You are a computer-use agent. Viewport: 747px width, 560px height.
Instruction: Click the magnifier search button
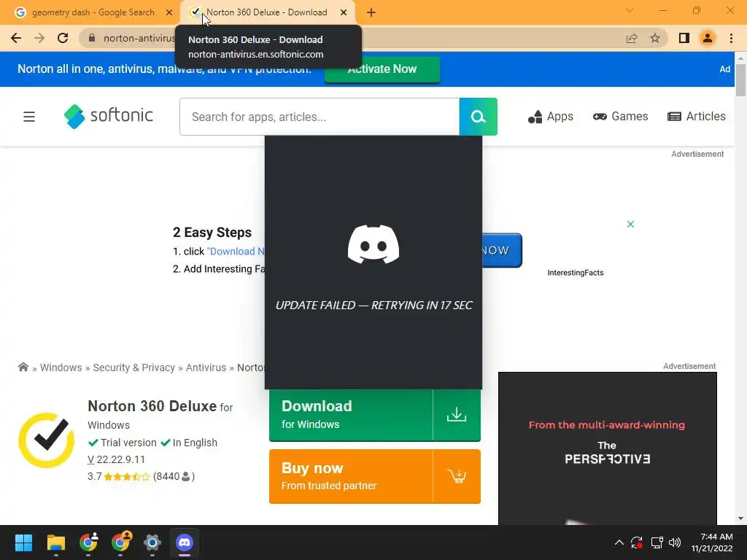tap(479, 117)
